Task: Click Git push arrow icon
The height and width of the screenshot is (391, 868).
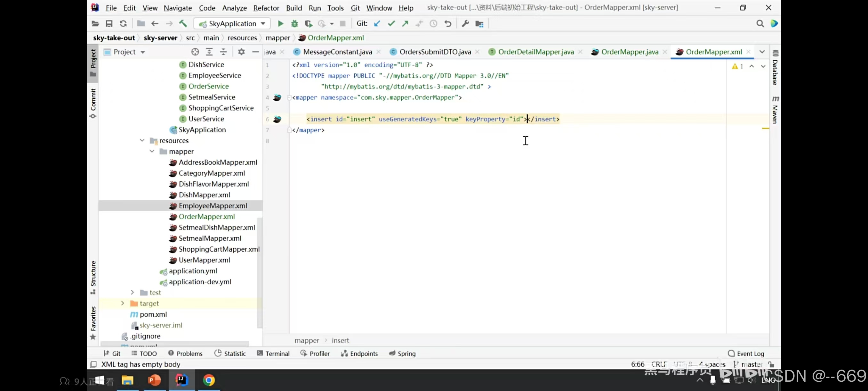Action: [x=405, y=24]
